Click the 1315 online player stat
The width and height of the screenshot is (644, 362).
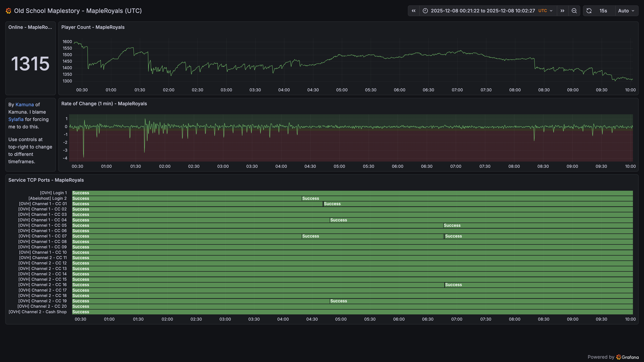pos(30,64)
